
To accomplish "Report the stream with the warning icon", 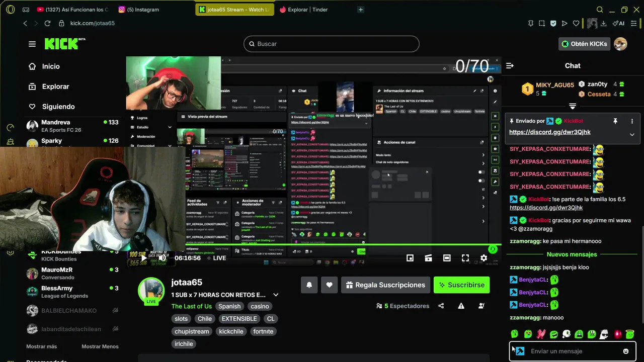I will [x=461, y=306].
